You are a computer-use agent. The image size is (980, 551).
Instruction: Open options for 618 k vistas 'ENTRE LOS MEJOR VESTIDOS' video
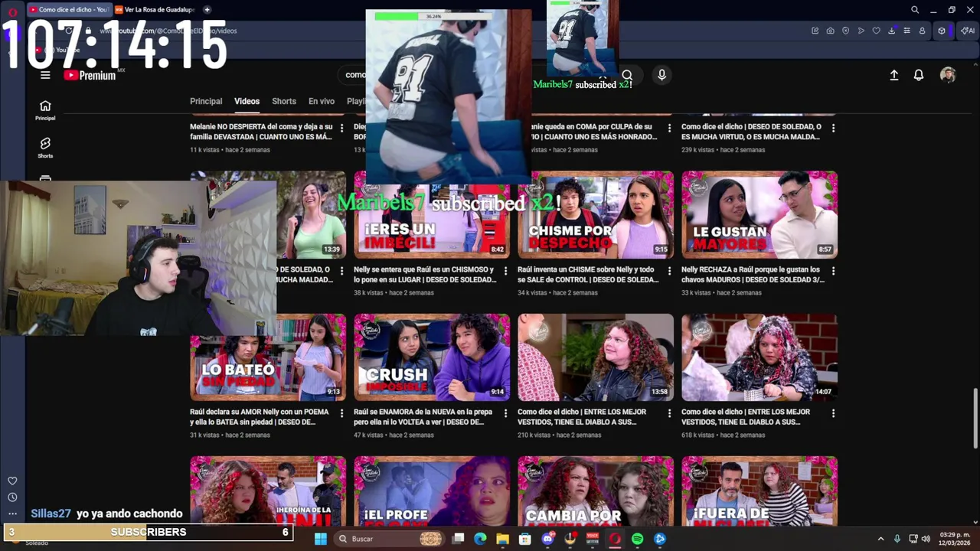[x=833, y=413]
